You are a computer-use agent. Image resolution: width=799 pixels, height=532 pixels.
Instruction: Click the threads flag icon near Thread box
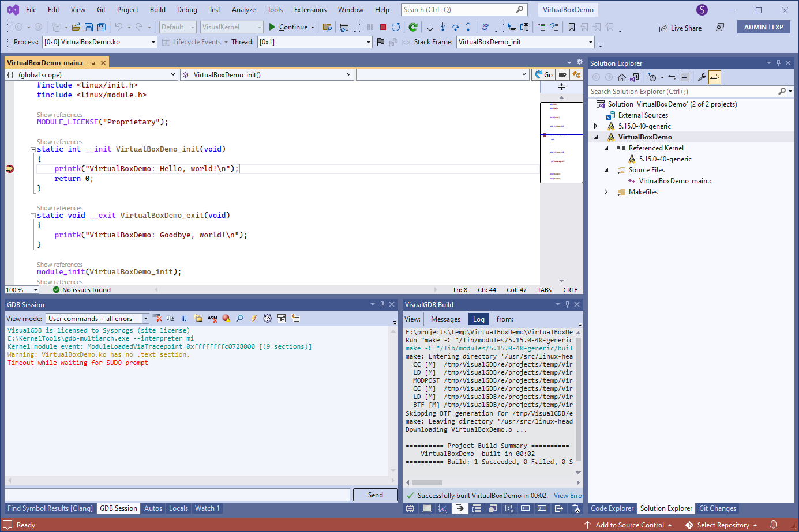(x=380, y=41)
